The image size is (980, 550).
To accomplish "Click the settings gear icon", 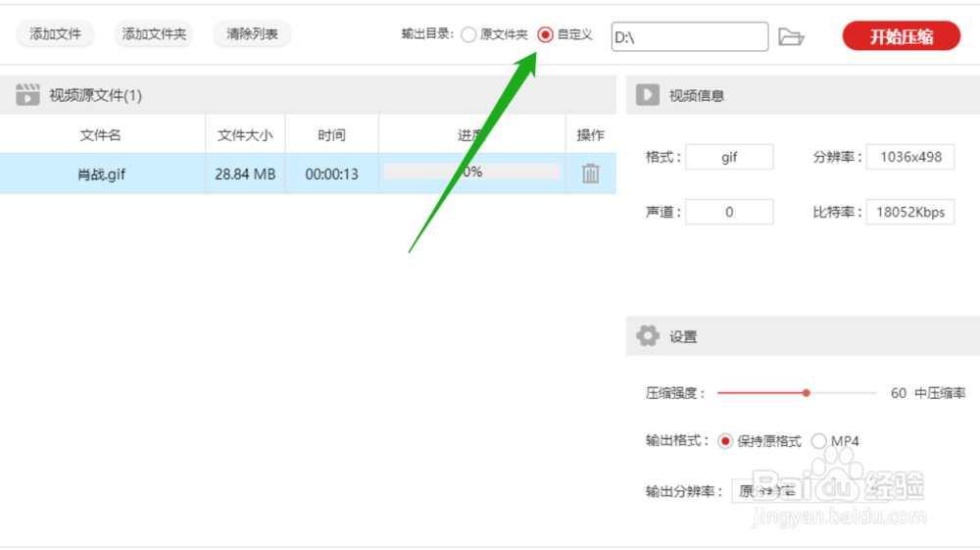I will tap(648, 336).
